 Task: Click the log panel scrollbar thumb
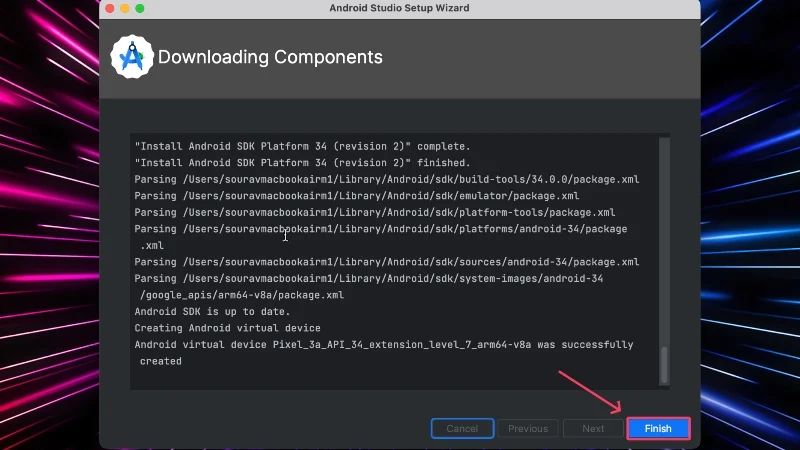pyautogui.click(x=664, y=365)
